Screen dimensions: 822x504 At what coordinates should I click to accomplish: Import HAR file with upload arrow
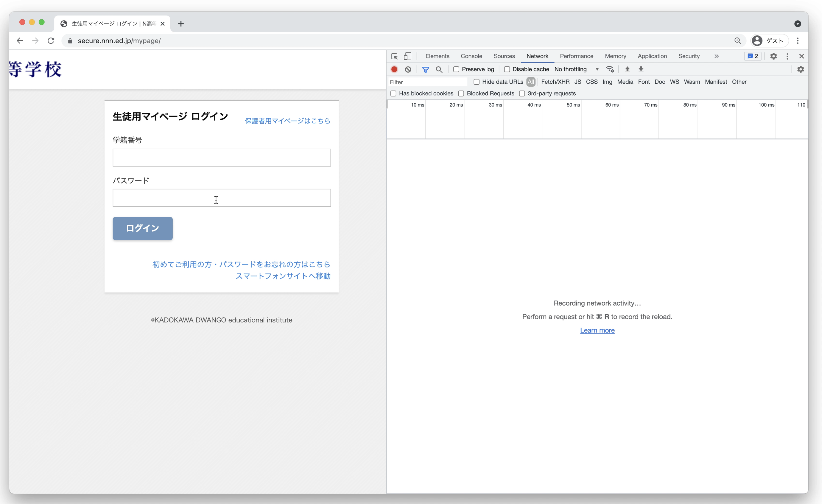click(627, 69)
